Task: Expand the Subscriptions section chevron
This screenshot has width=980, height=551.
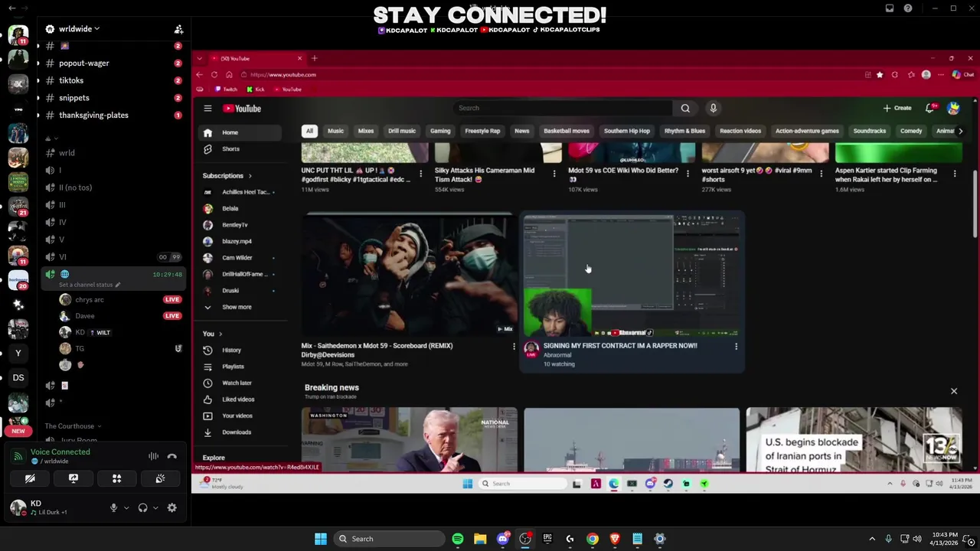Action: (250, 176)
